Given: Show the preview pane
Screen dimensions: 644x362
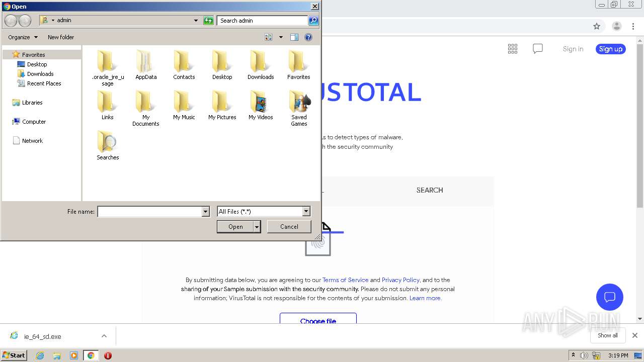Looking at the screenshot, I should [294, 37].
